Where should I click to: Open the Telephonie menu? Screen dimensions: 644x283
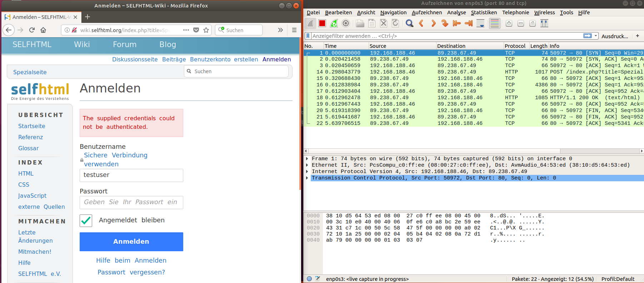tap(515, 12)
